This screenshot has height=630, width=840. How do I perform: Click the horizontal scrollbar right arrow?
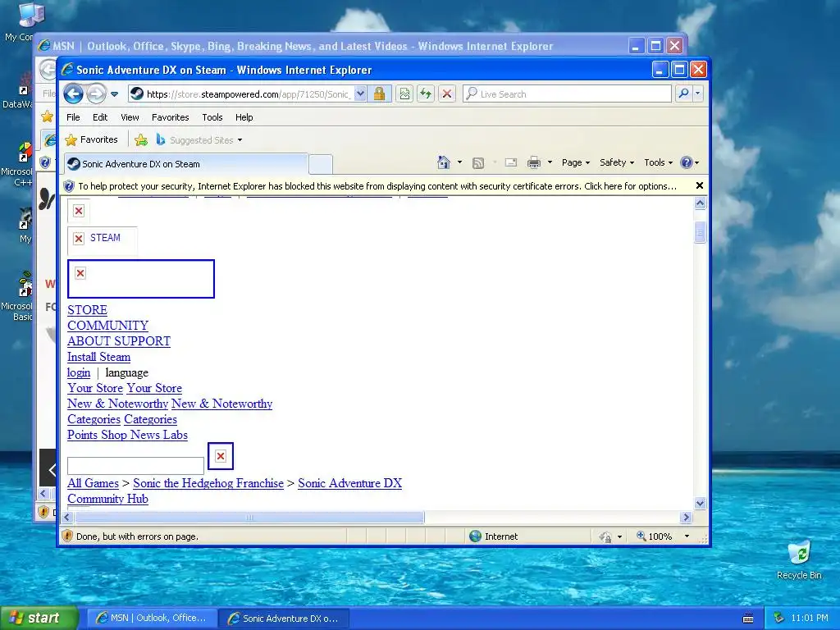tap(687, 517)
